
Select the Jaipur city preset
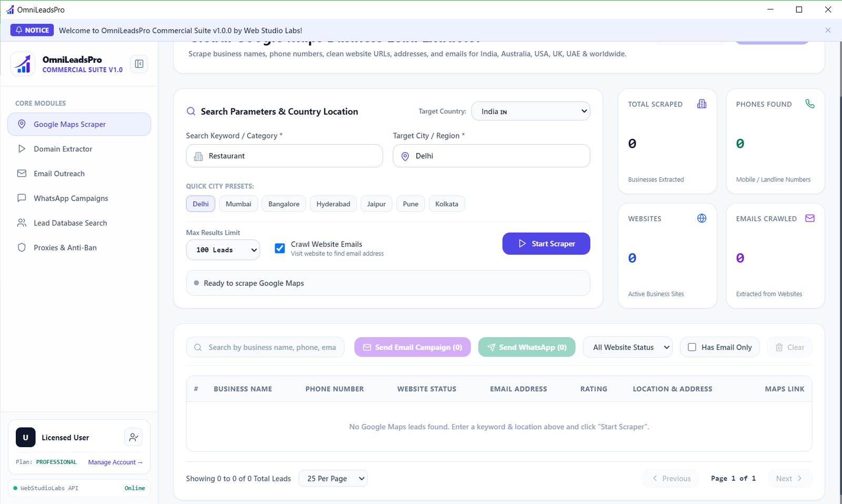click(x=376, y=204)
